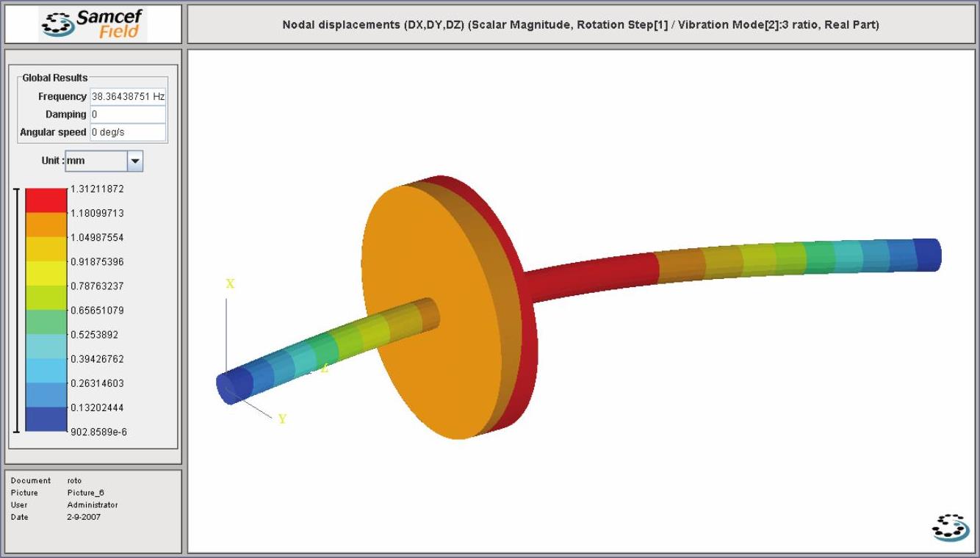The height and width of the screenshot is (558, 980).
Task: Click the legend range bar beside color scale
Action: pos(17,310)
